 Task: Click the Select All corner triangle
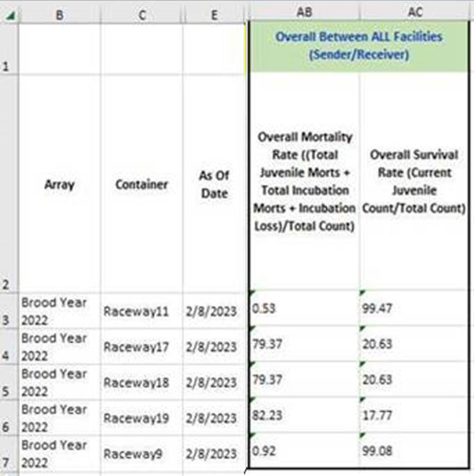coord(9,14)
